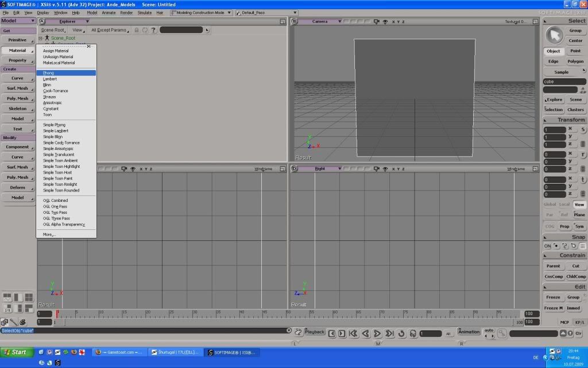Click the play backward icon
Screen dimensions: 588x368
tap(365, 333)
